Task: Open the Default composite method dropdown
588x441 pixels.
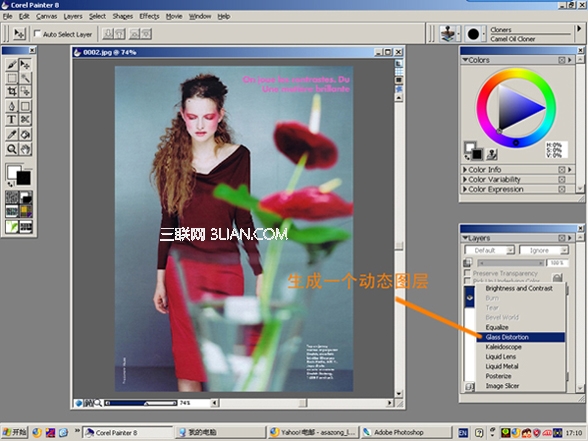Action: (x=489, y=250)
